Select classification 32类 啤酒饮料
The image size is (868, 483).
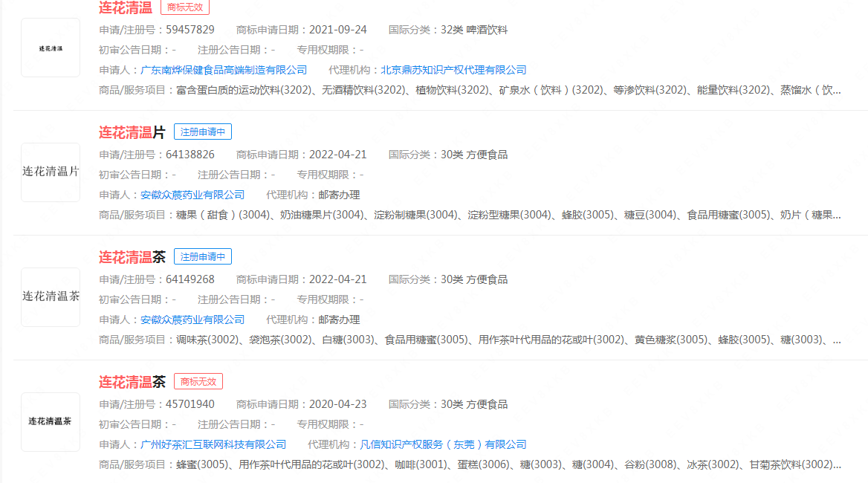click(474, 30)
